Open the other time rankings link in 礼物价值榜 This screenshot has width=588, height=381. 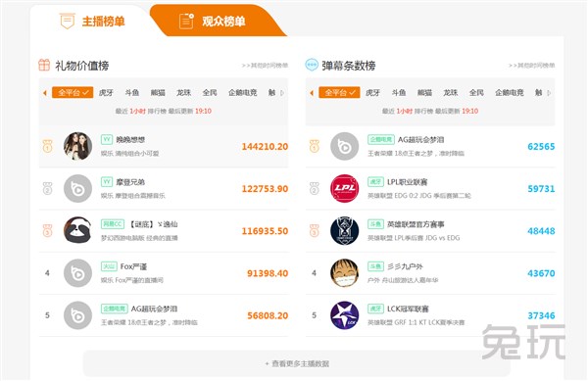265,66
